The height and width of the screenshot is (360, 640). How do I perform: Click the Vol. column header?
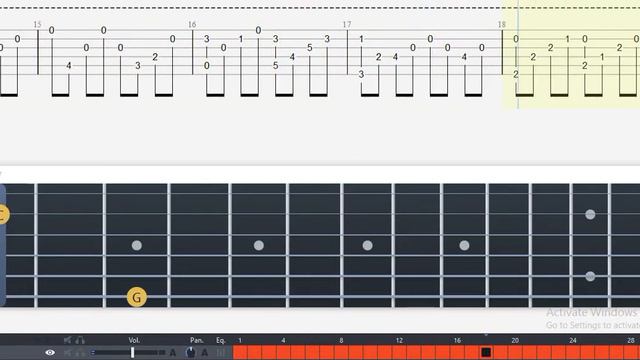(134, 340)
